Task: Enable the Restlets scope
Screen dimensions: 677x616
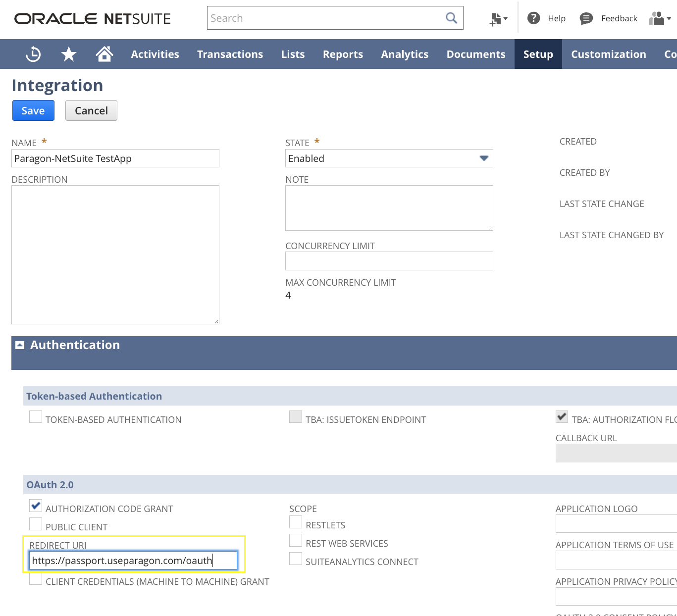Action: [295, 522]
